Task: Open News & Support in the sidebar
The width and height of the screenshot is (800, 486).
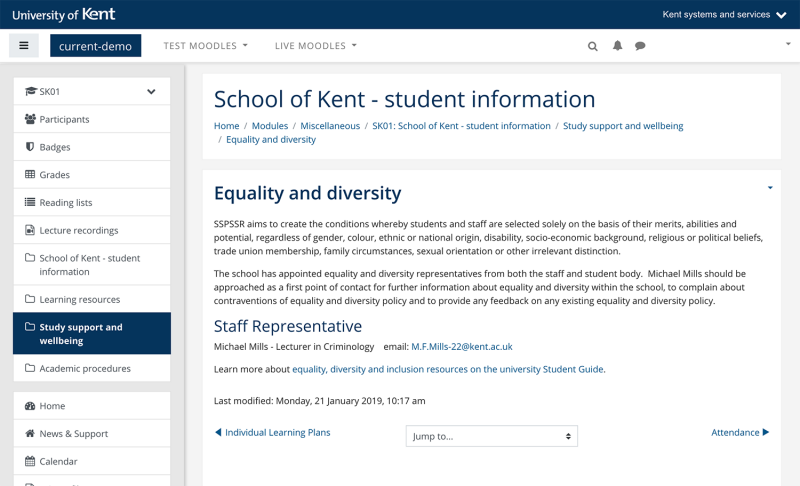Action: point(92,433)
